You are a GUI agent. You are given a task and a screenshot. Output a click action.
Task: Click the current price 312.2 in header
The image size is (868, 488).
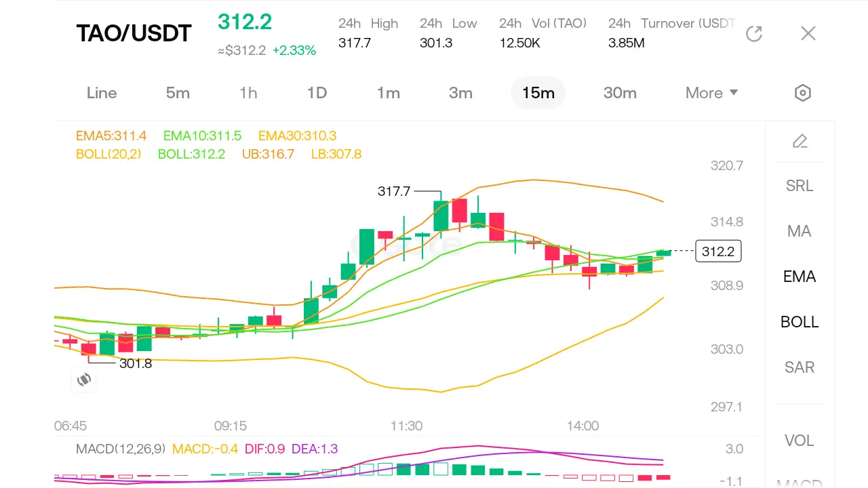point(245,22)
